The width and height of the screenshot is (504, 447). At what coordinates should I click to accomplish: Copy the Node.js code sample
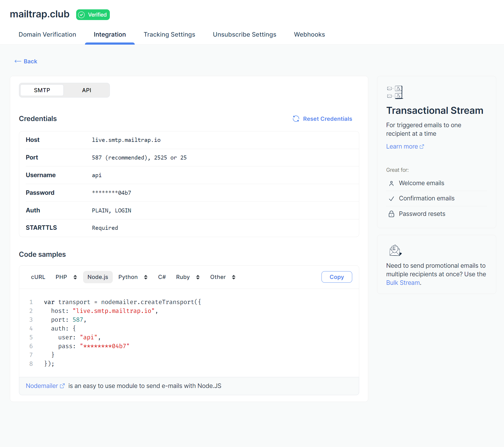(336, 277)
